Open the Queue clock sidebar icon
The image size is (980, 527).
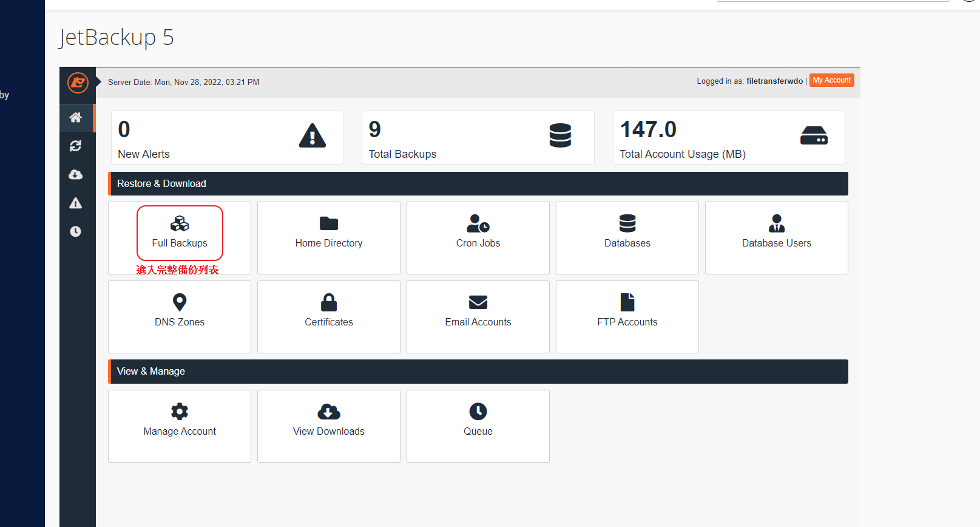pyautogui.click(x=76, y=232)
